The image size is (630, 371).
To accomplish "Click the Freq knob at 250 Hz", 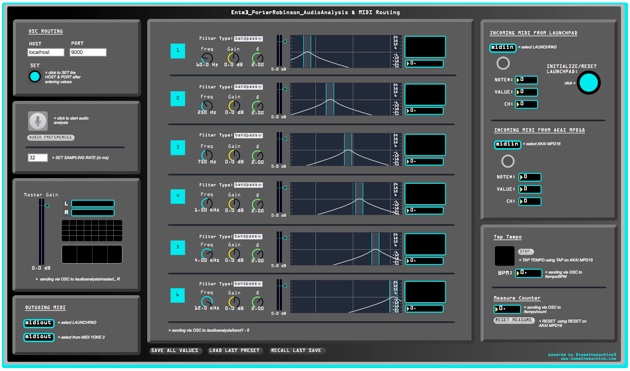I will tap(207, 106).
